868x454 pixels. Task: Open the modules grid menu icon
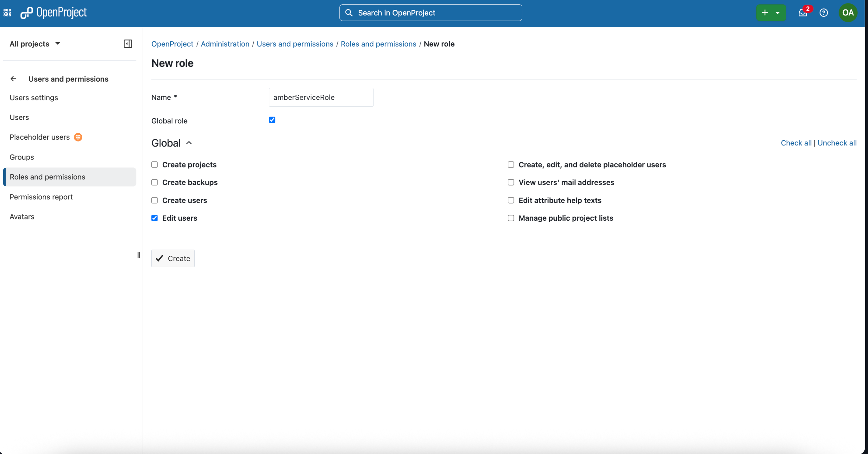(x=7, y=13)
